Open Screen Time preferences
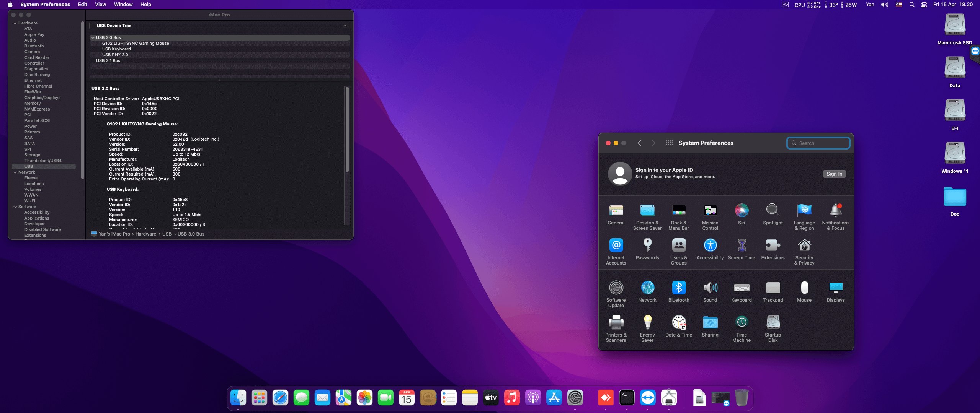980x413 pixels. [x=742, y=249]
